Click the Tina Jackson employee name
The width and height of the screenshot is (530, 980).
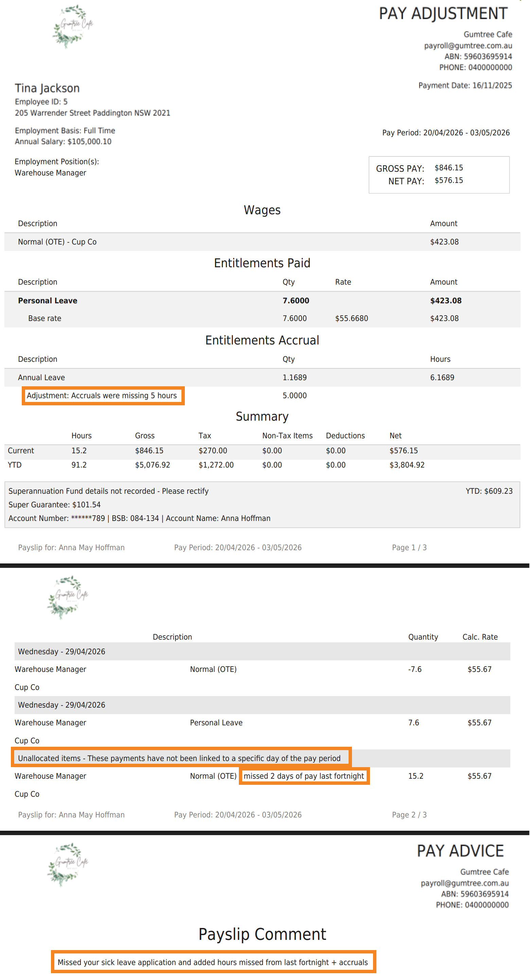47,88
